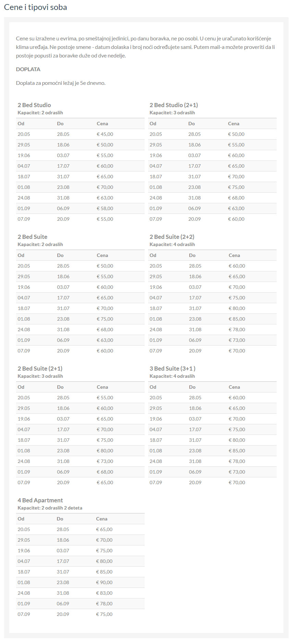Click the "Cene i tipovi soba" page heading
Screen dimensions: 291x644
35,7
